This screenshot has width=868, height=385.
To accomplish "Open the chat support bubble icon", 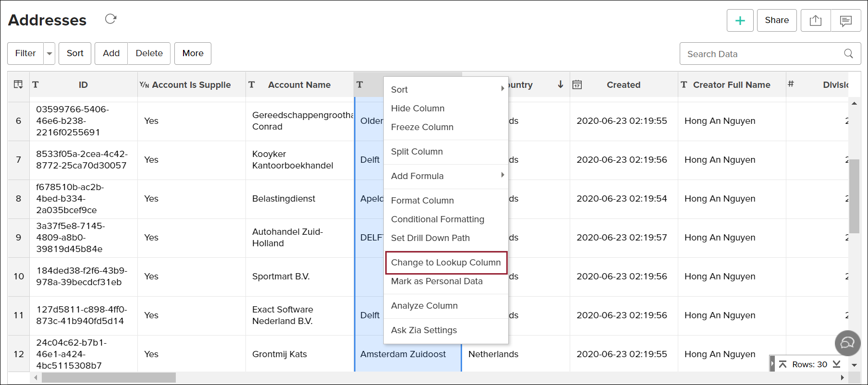I will click(x=847, y=343).
